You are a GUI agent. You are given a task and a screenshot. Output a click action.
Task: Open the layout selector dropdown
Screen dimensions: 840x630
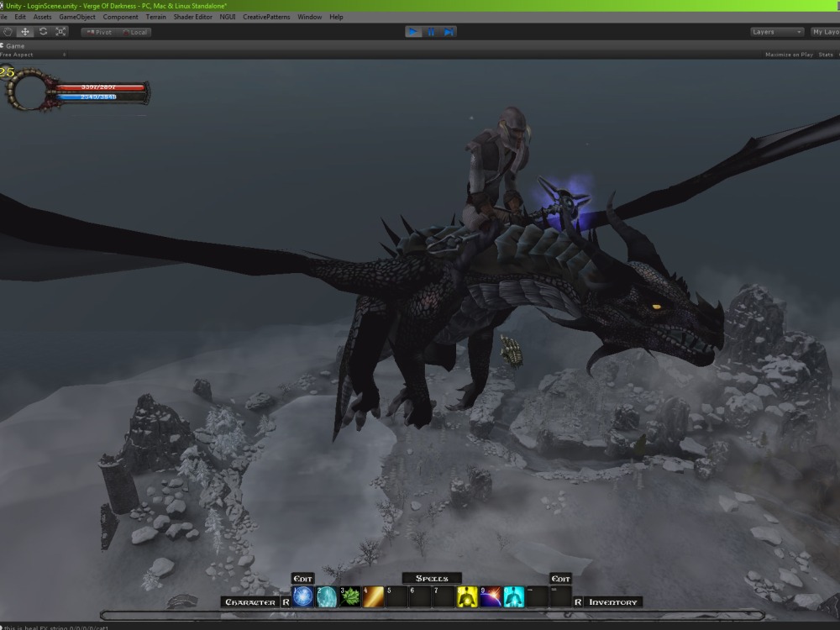pyautogui.click(x=826, y=31)
